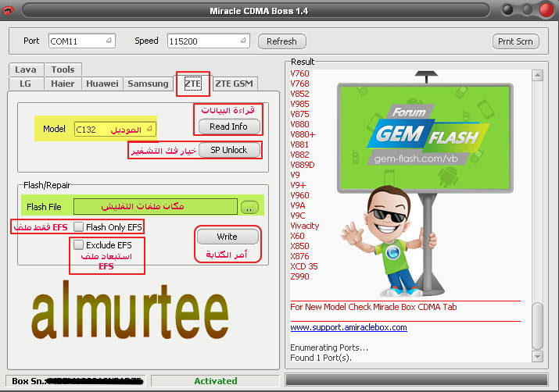Enable the Exclude EFS checkbox
559x392 pixels.
pyautogui.click(x=78, y=244)
